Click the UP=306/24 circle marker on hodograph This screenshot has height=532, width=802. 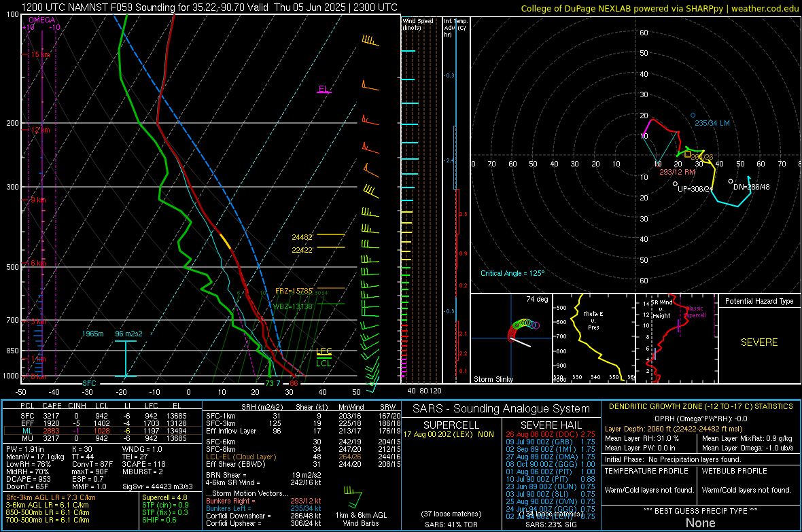[x=675, y=183]
